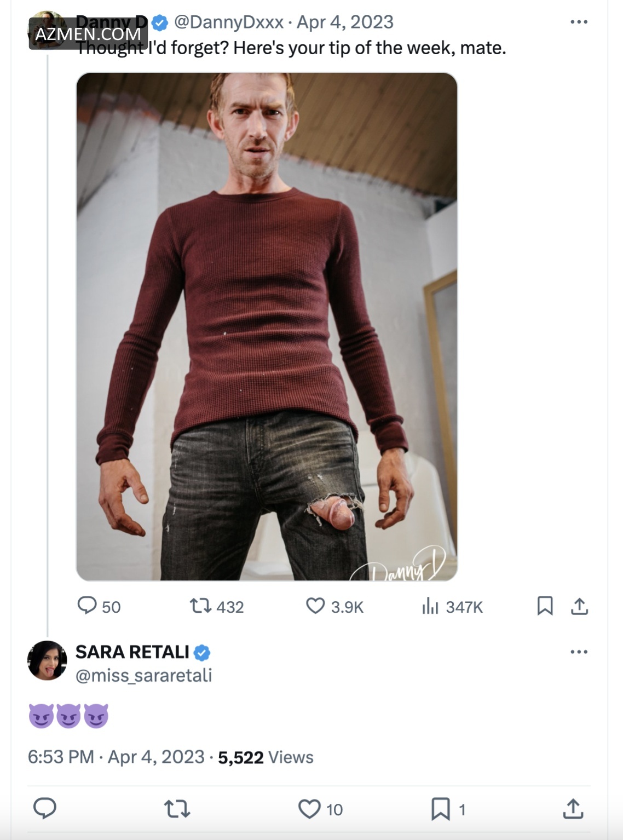Click the Apr 4, 2023 date on the top tweet

point(345,22)
